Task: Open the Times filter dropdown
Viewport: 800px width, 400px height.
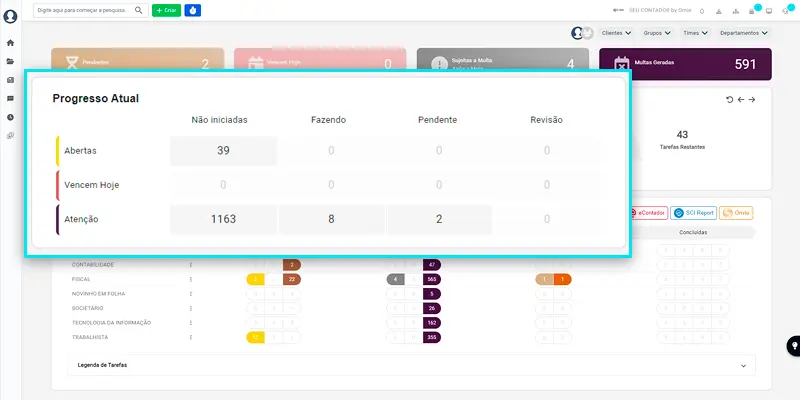Action: (x=696, y=33)
